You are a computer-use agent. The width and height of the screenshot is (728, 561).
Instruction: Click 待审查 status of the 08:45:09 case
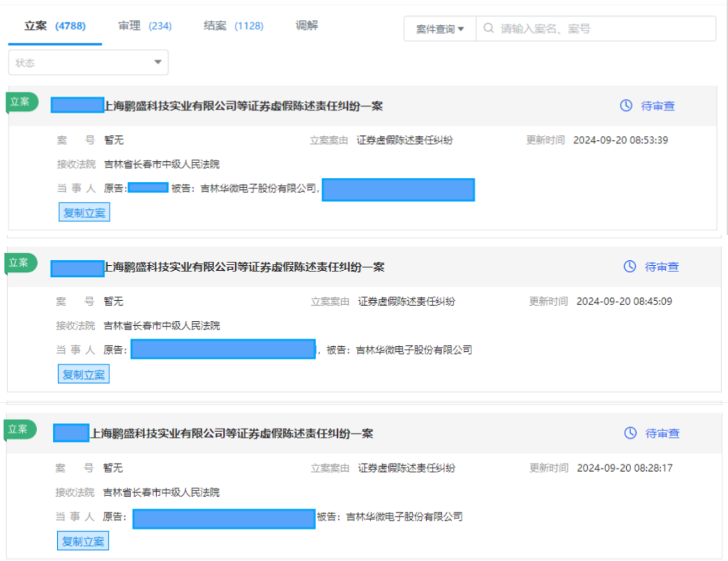662,267
